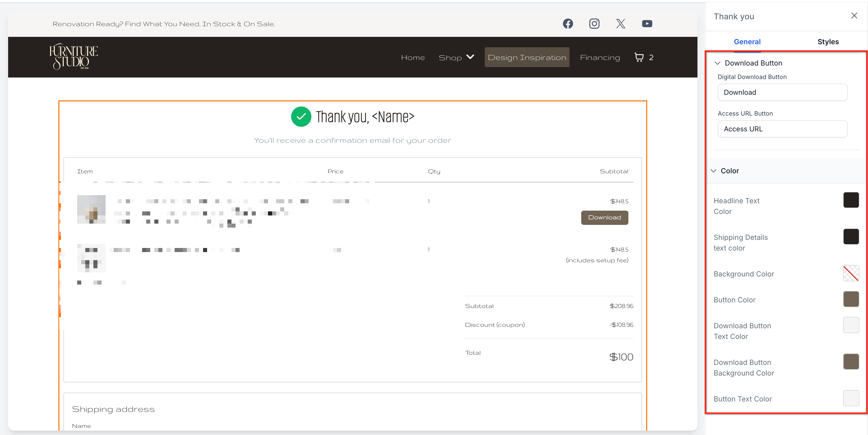Click the Shipping address heading
Screen dimensions: 868x435
coord(113,409)
